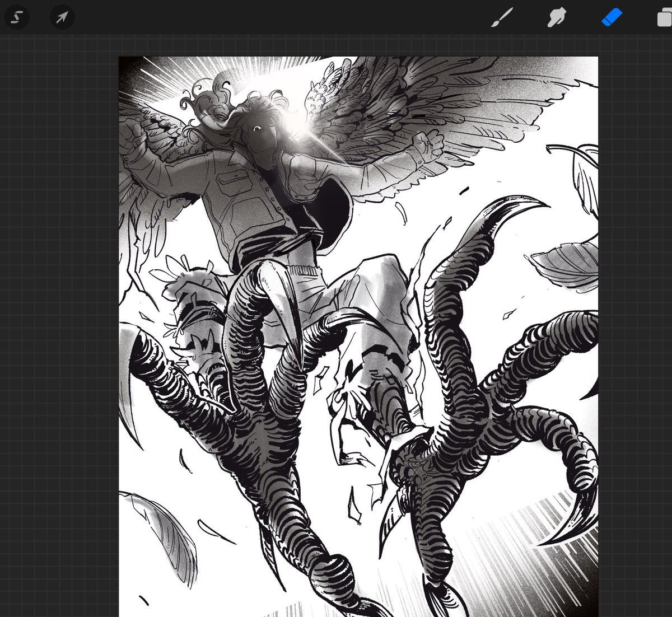This screenshot has width=672, height=617.
Task: Tap the artwork canvas
Action: coord(358,336)
